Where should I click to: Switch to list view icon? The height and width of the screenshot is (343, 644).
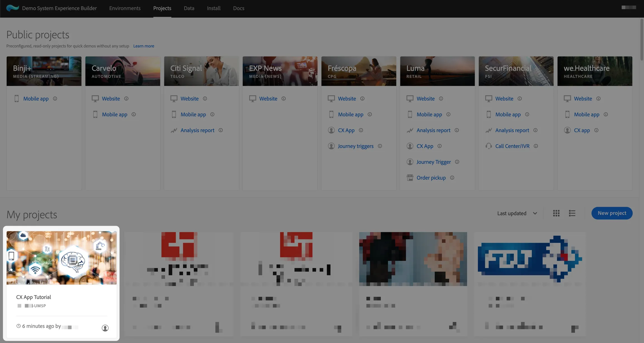[x=572, y=213]
